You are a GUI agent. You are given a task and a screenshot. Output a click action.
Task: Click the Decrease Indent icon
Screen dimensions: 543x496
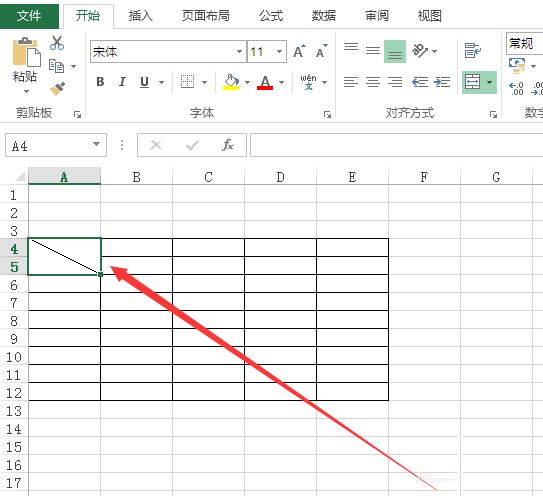coord(420,82)
